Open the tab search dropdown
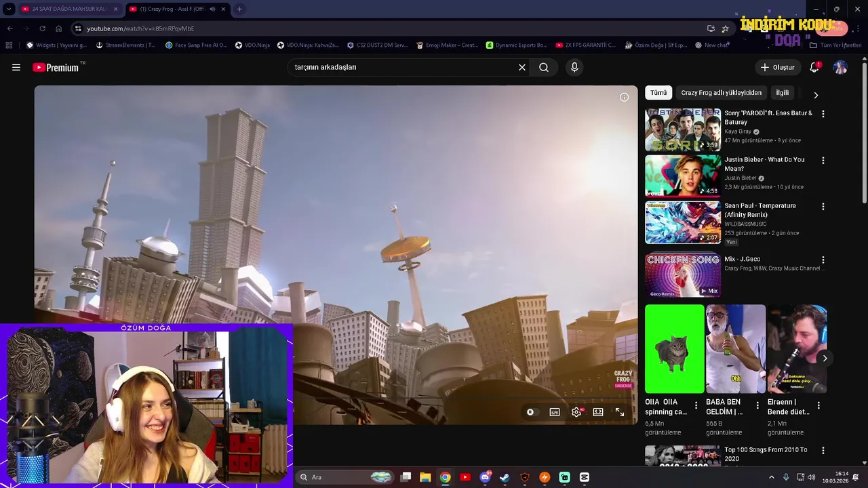The height and width of the screenshot is (488, 868). click(x=8, y=9)
